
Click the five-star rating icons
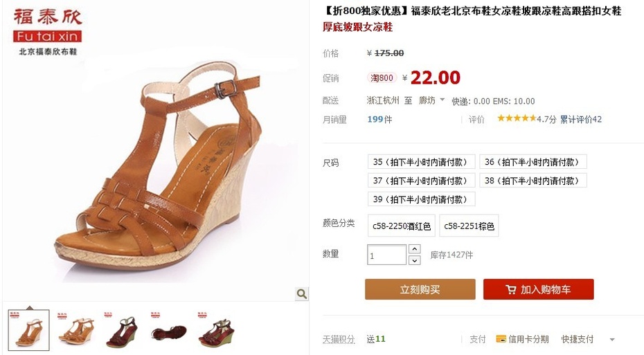pyautogui.click(x=517, y=118)
